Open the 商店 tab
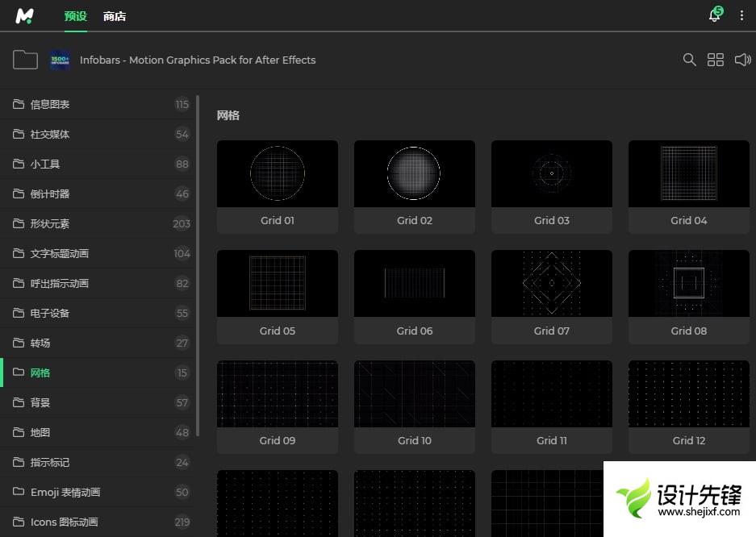The height and width of the screenshot is (537, 756). (x=115, y=16)
